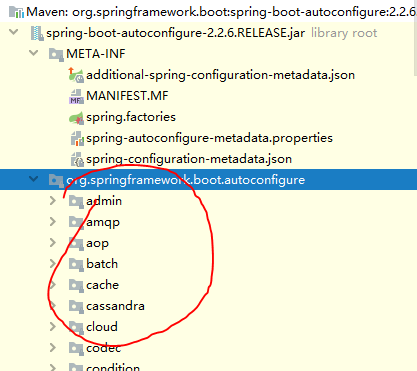Click the org.springframework.boot.autoconfigure package icon
The height and width of the screenshot is (371, 417).
56,180
